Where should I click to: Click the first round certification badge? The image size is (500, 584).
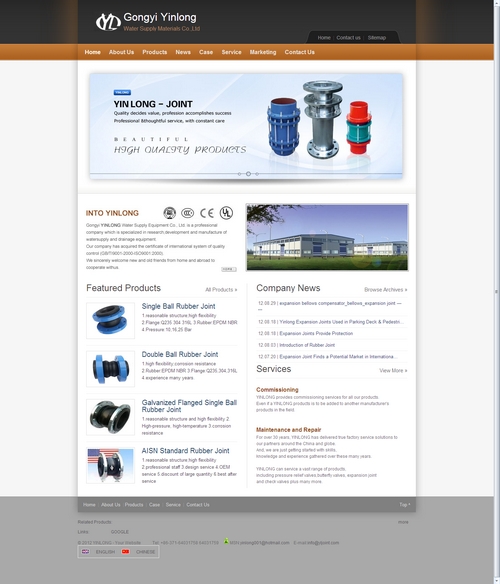click(x=170, y=213)
